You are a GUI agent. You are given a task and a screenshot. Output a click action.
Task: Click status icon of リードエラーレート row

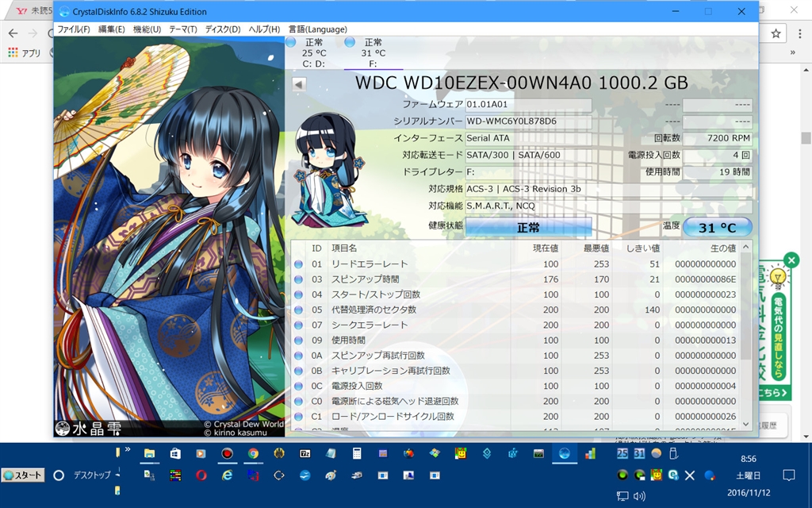298,264
